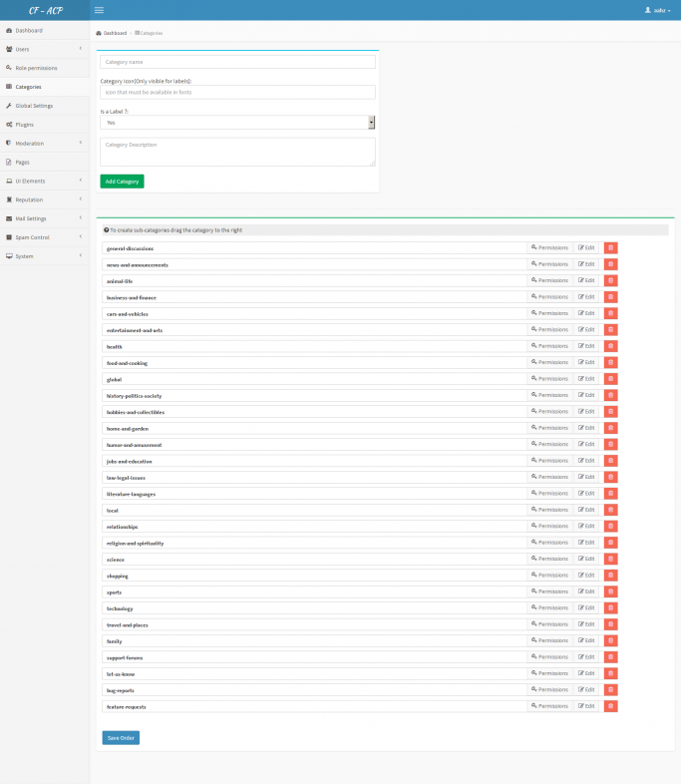Click trash icon for local row
The height and width of the screenshot is (784, 681).
click(x=610, y=510)
